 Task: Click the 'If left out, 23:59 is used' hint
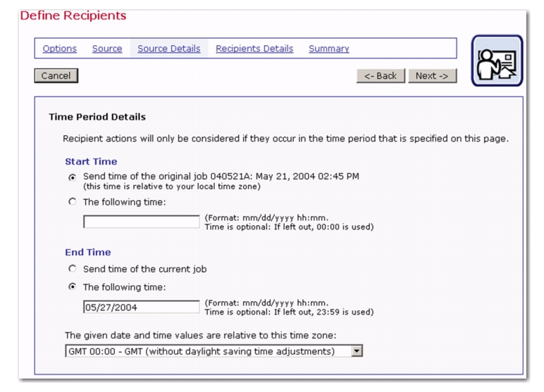tap(323, 312)
